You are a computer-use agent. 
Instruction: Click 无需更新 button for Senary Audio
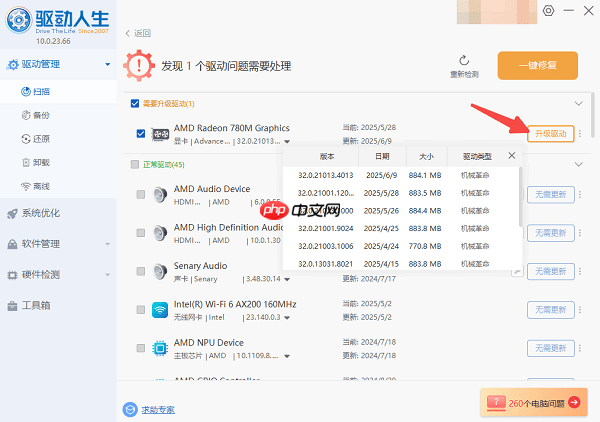click(x=551, y=271)
